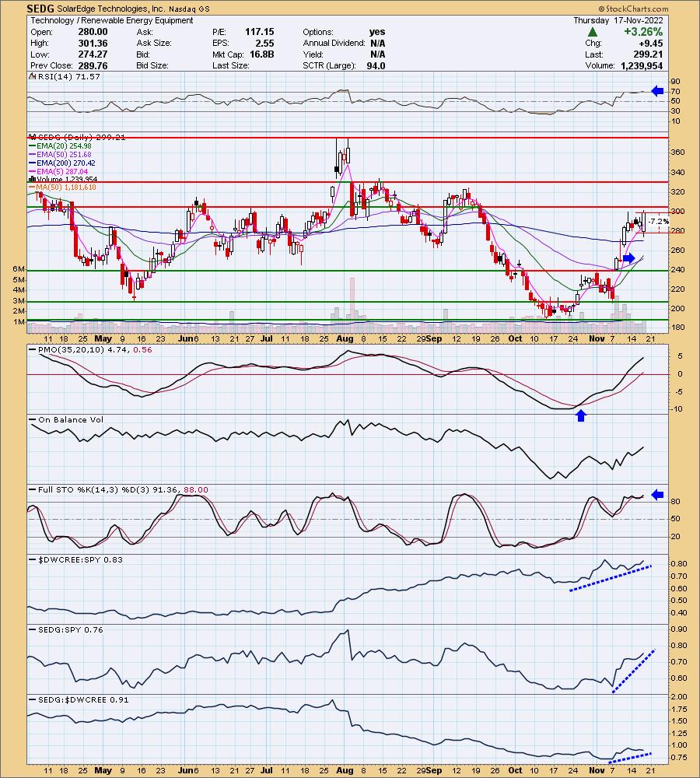The image size is (700, 778).
Task: Click the Prev Close value 289.76
Action: (x=93, y=65)
